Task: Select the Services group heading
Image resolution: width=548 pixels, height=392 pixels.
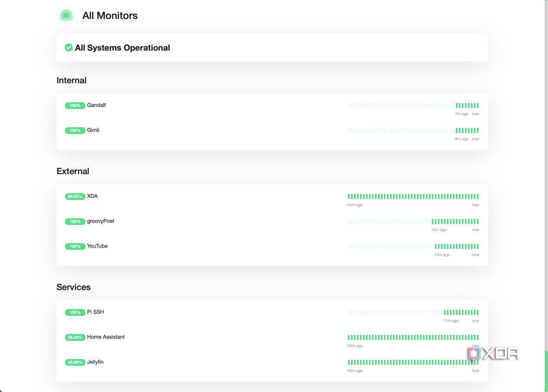Action: (73, 287)
